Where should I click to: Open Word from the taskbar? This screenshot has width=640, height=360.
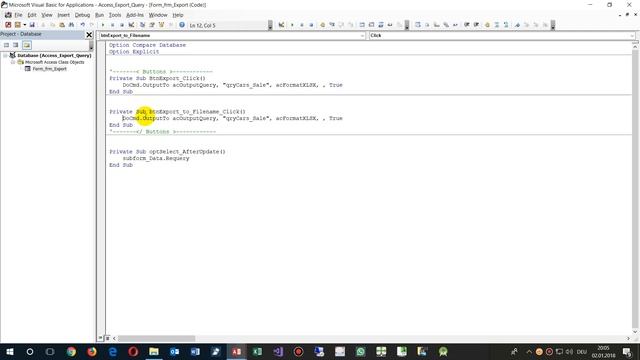click(195, 351)
